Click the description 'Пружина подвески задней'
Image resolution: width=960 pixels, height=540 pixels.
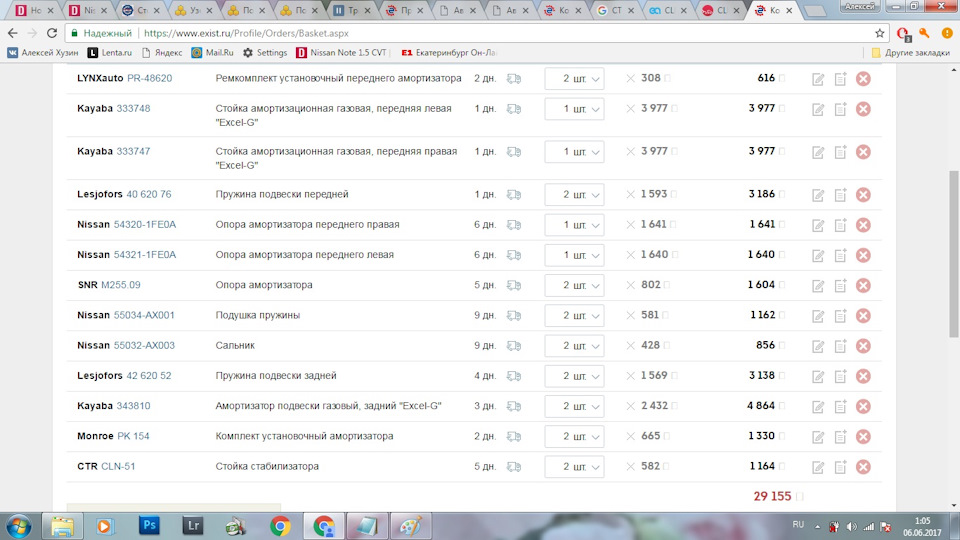(x=276, y=375)
